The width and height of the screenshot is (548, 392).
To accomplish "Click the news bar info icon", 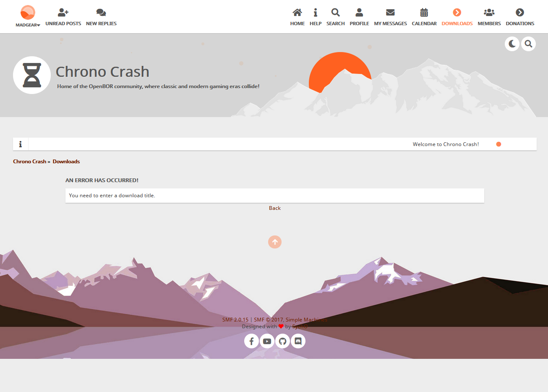I will click(20, 144).
